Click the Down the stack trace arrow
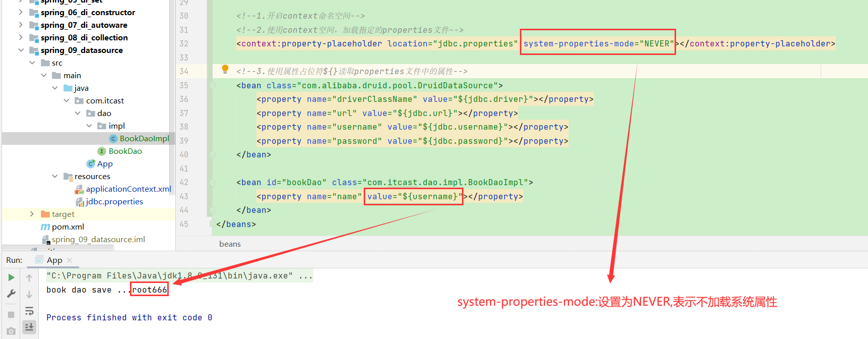Screen dimensions: 868x339 29,294
